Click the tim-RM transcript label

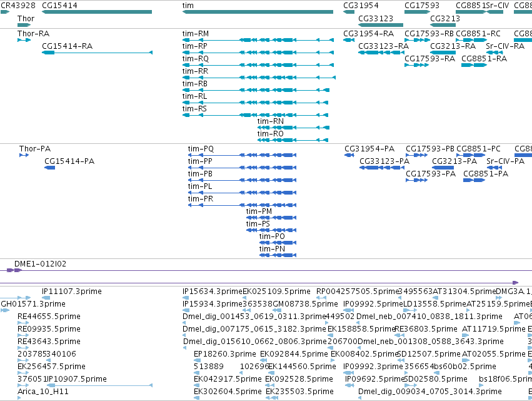tap(196, 34)
